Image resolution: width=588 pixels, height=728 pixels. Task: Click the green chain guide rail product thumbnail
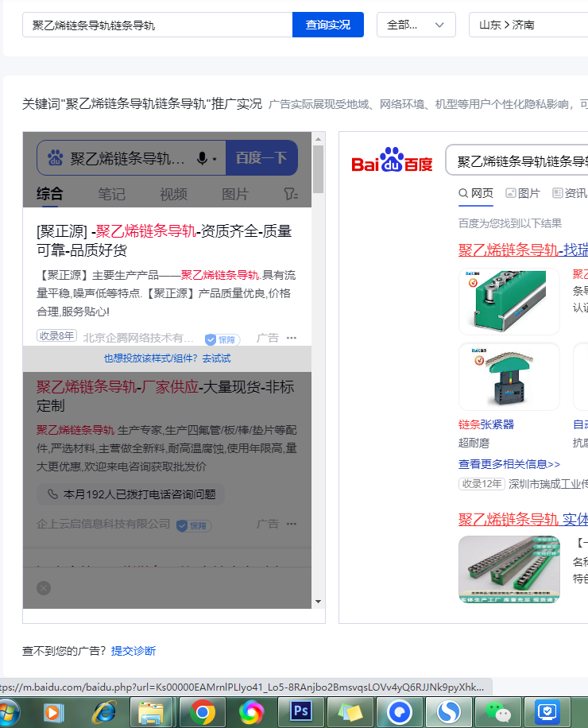[509, 301]
